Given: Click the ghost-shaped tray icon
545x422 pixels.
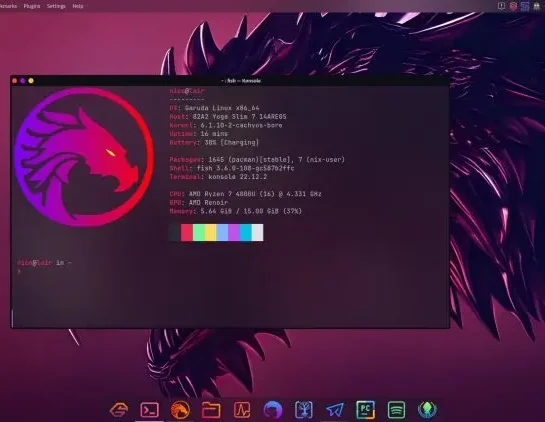Looking at the screenshot, I should coord(537,6).
